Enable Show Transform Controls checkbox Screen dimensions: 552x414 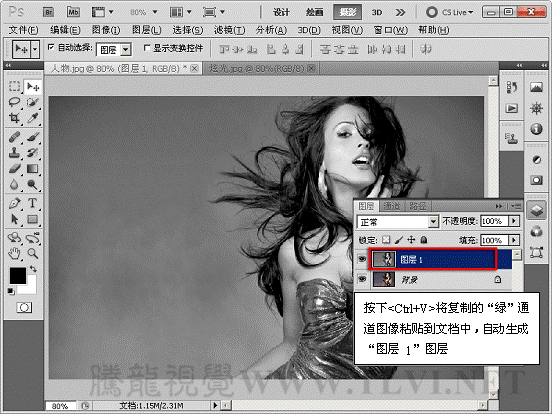(147, 48)
